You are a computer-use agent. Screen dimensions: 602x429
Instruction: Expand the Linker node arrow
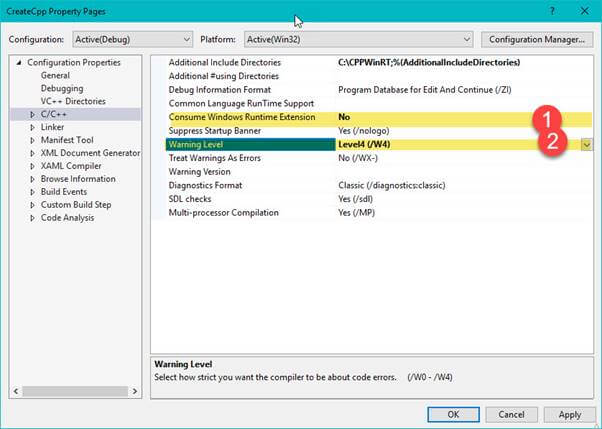pyautogui.click(x=33, y=127)
